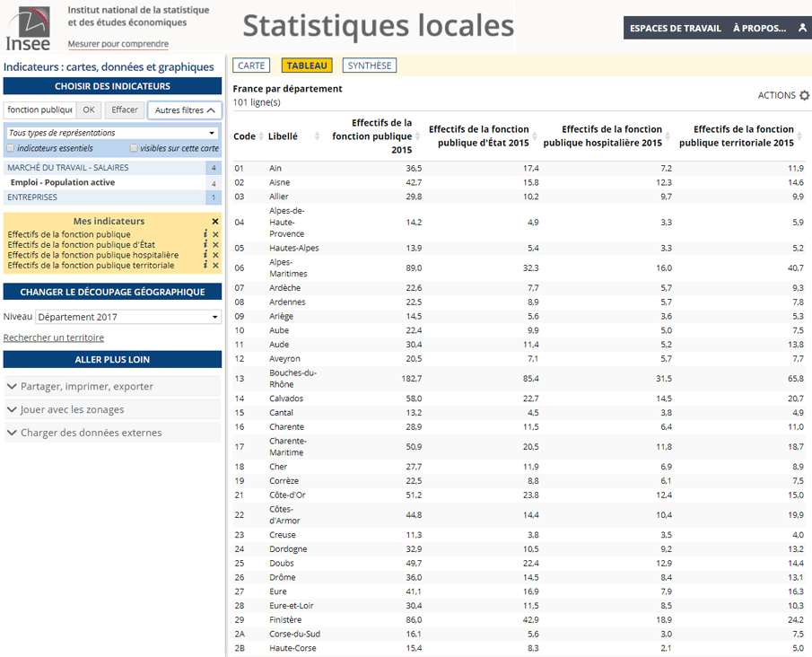Show info for Effectifs de la fonction publique

pyautogui.click(x=205, y=233)
